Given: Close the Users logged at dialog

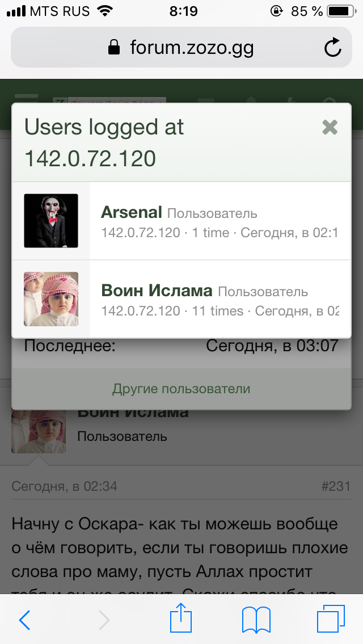Looking at the screenshot, I should pyautogui.click(x=330, y=127).
